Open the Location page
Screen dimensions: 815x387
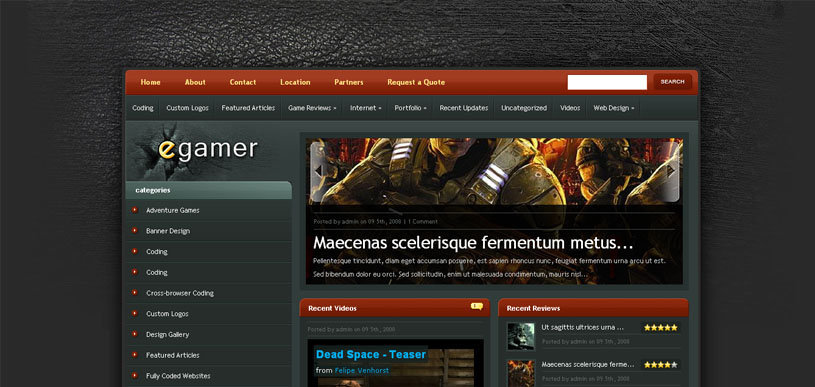click(295, 82)
